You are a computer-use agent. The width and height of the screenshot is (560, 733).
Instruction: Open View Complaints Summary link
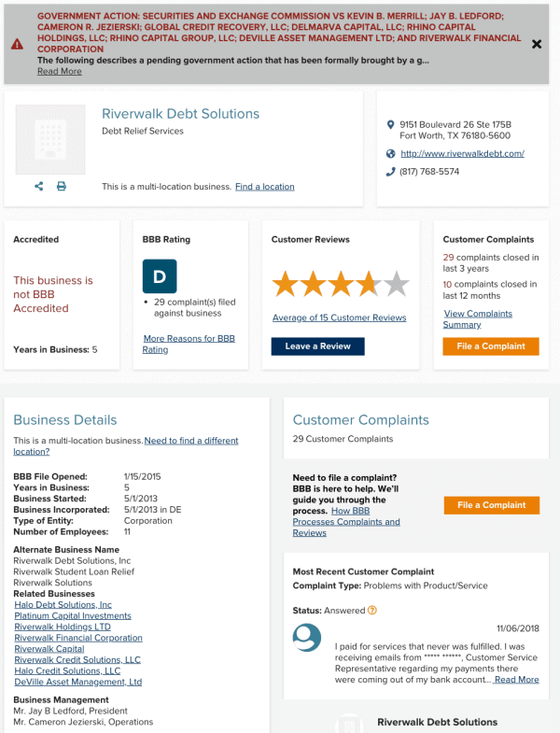tap(478, 318)
